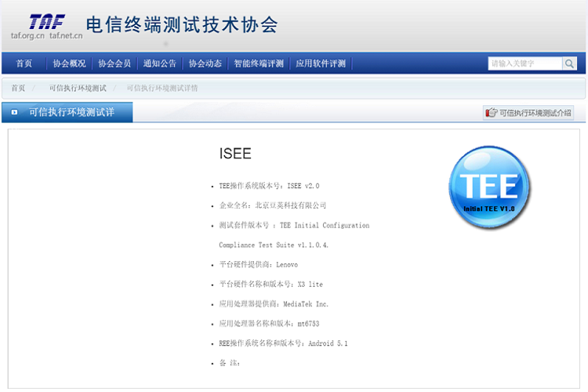
Task: Focus the 请输入关键字 search field
Action: (x=525, y=64)
